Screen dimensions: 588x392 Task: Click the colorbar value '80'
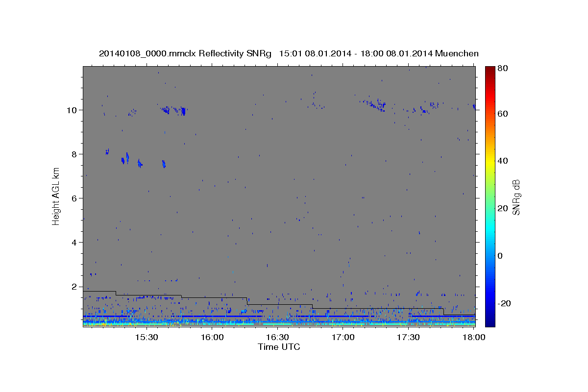pyautogui.click(x=502, y=69)
